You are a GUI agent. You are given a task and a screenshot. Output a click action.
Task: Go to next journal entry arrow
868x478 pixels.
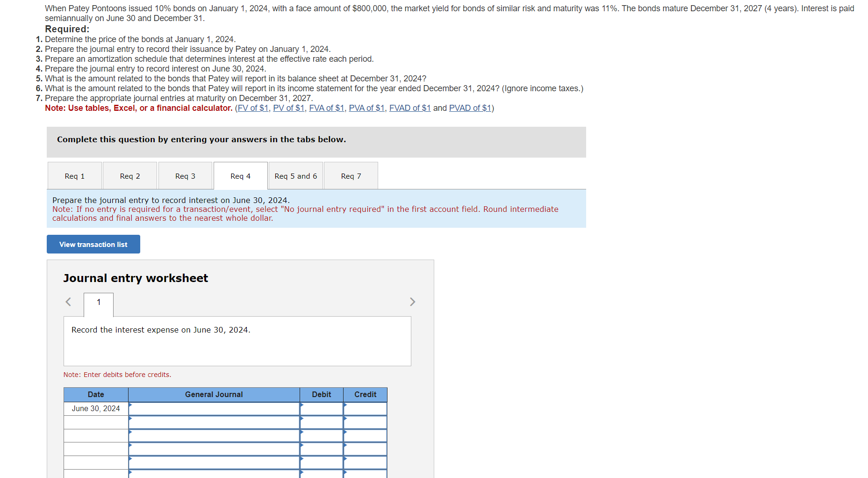[x=412, y=302]
